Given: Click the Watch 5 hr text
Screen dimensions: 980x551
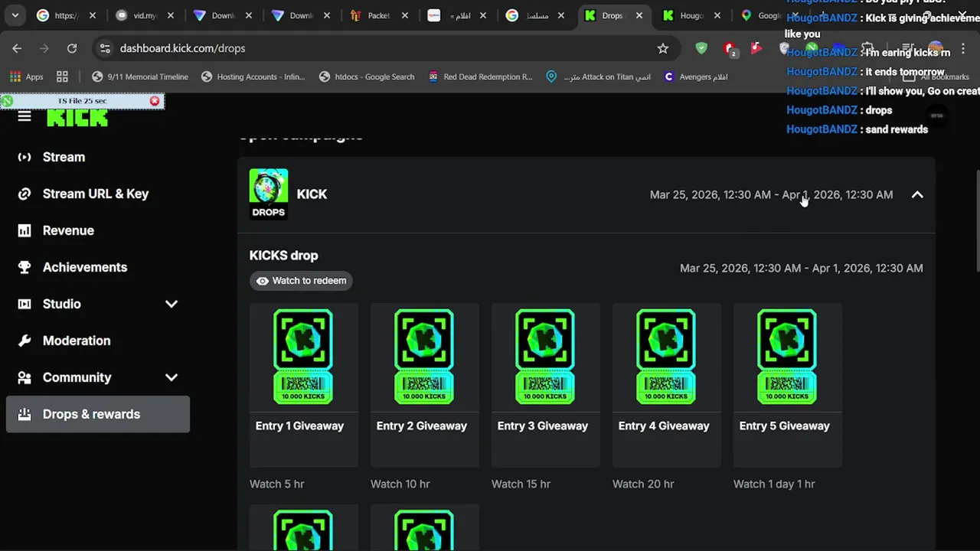Looking at the screenshot, I should 277,484.
